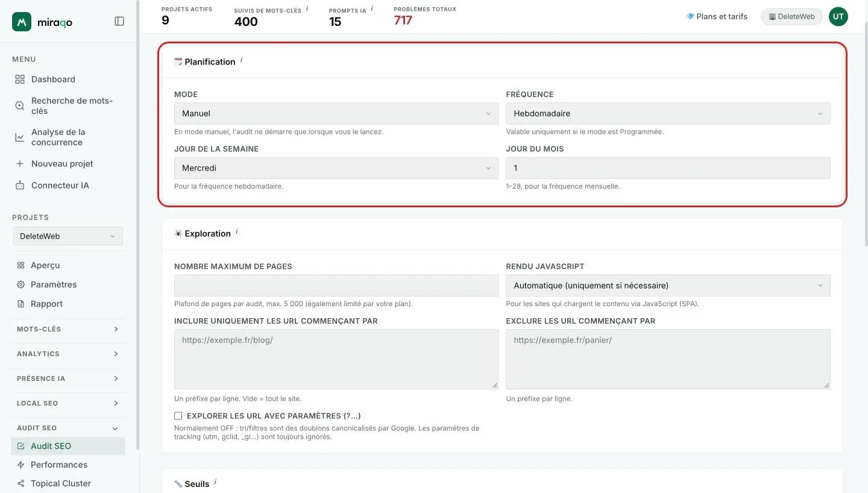868x493 pixels.
Task: Show info tooltip next to Planification
Action: [x=241, y=60]
